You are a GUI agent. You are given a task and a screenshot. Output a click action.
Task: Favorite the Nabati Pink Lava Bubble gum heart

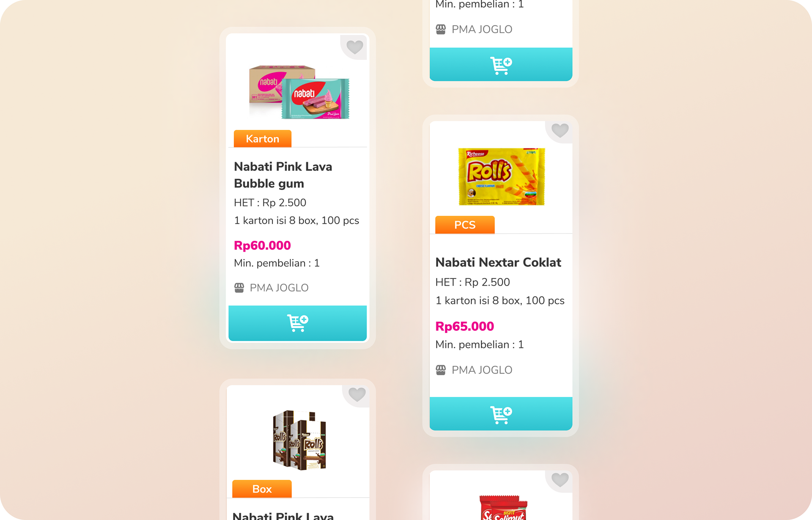(354, 47)
